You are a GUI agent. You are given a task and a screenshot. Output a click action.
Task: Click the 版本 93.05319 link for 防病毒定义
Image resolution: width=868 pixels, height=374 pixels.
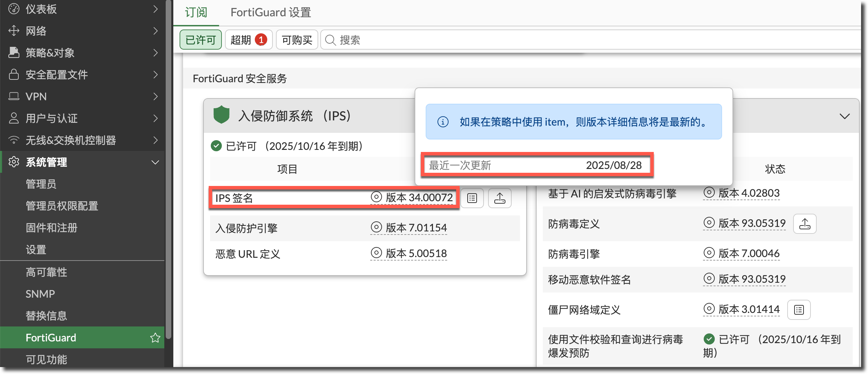[752, 223]
